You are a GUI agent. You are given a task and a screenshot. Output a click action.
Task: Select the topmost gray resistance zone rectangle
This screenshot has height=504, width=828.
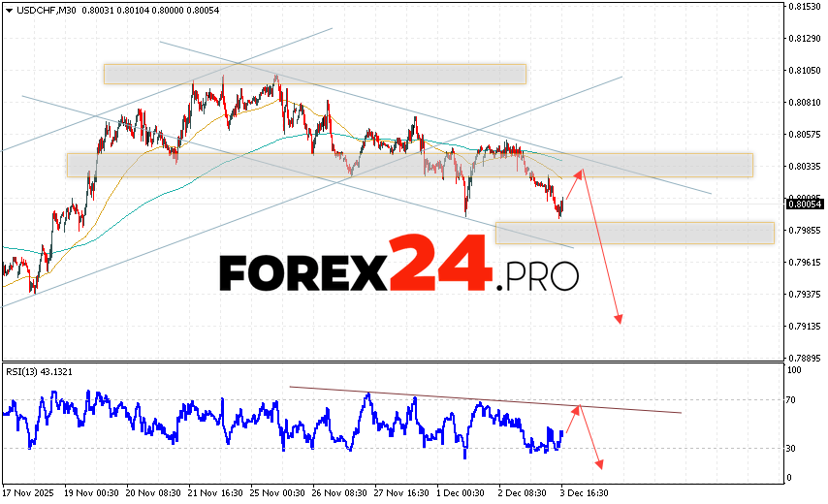click(314, 74)
